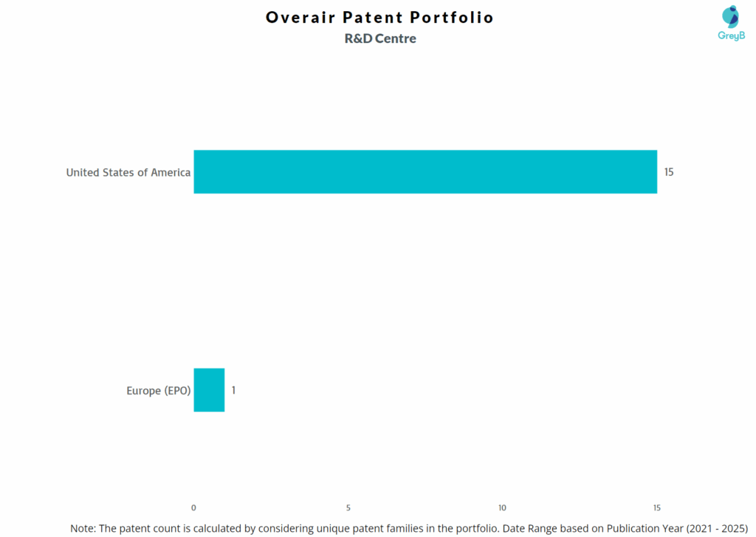
Task: Click the GreyB brand name text
Action: click(731, 35)
